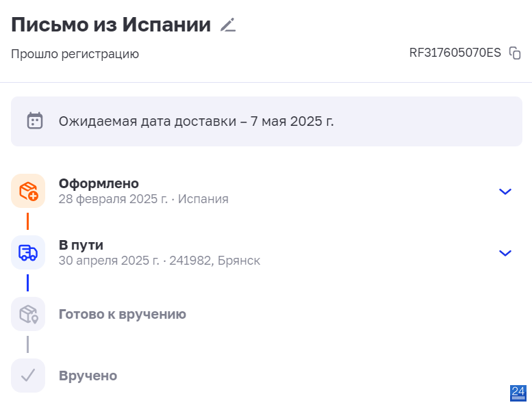The height and width of the screenshot is (407, 532).
Task: Click the calendar icon in delivery banner
Action: pos(35,121)
